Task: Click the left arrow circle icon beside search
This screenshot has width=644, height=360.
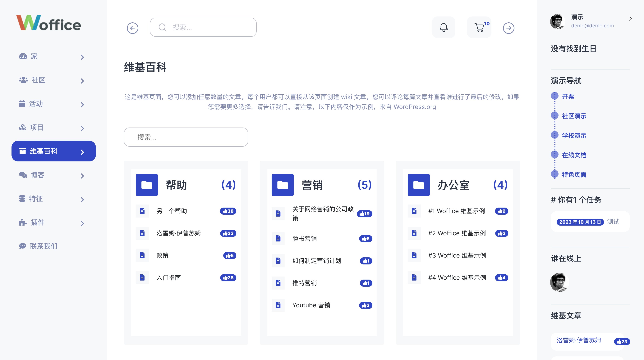Action: coord(132,28)
